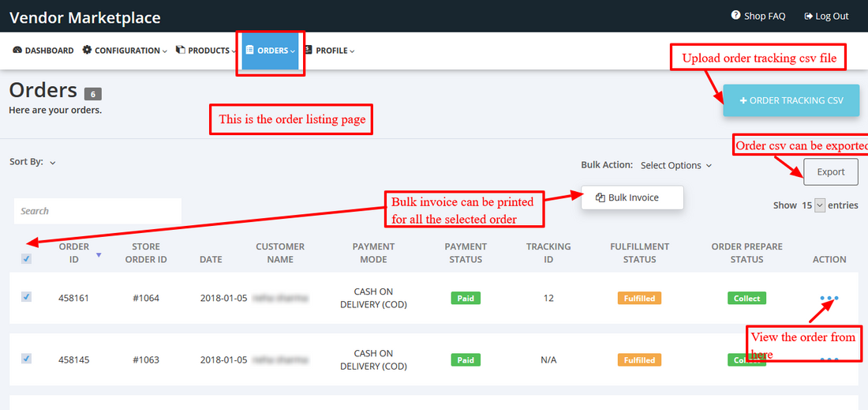Screen dimensions: 868x410
Task: Open the Orders menu tab
Action: [270, 51]
